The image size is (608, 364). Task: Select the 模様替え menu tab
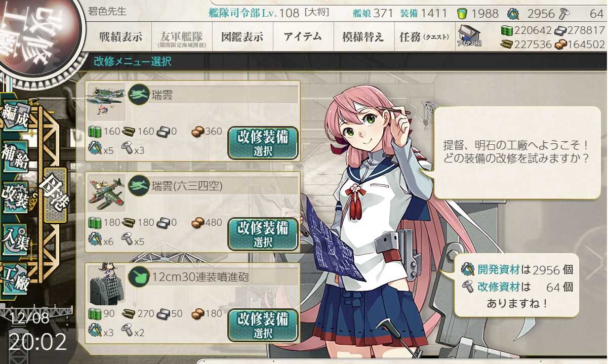363,37
